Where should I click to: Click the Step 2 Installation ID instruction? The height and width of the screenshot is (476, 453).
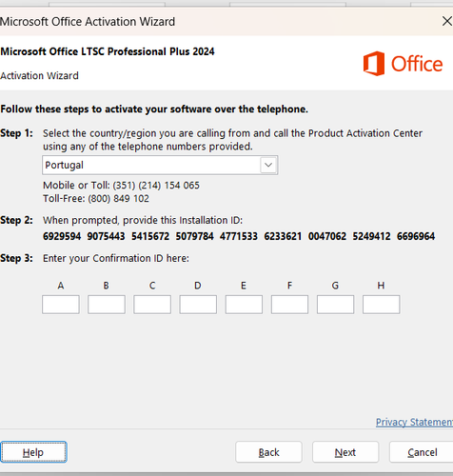pos(143,220)
